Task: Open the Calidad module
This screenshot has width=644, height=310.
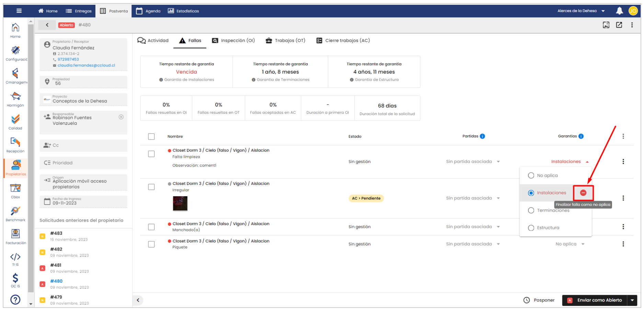Action: (x=16, y=122)
